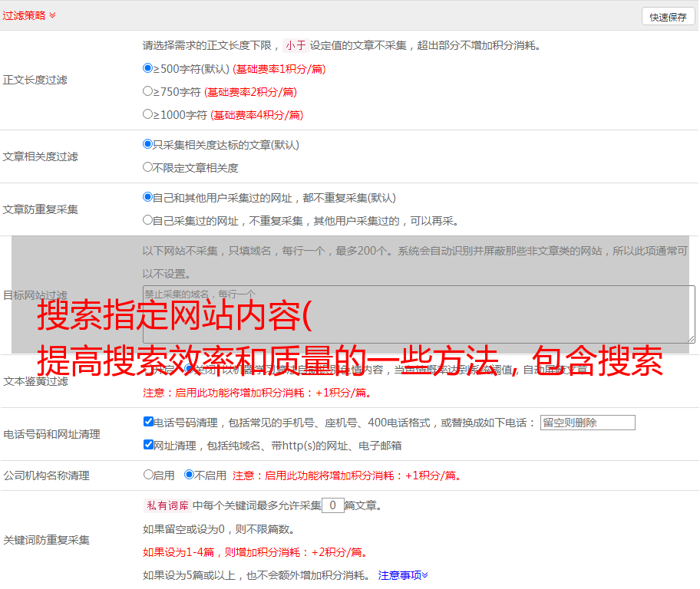Click the 快速保存 button
This screenshot has height=589, width=700.
click(x=668, y=17)
